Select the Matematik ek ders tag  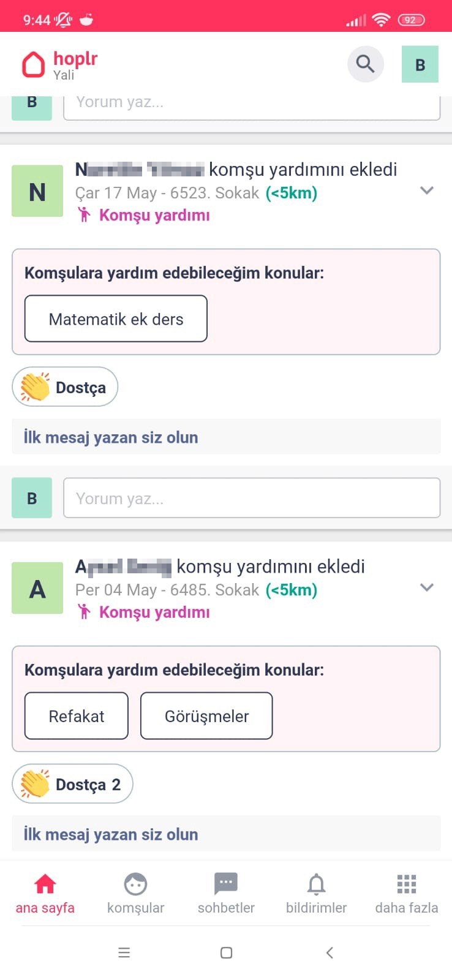(116, 319)
